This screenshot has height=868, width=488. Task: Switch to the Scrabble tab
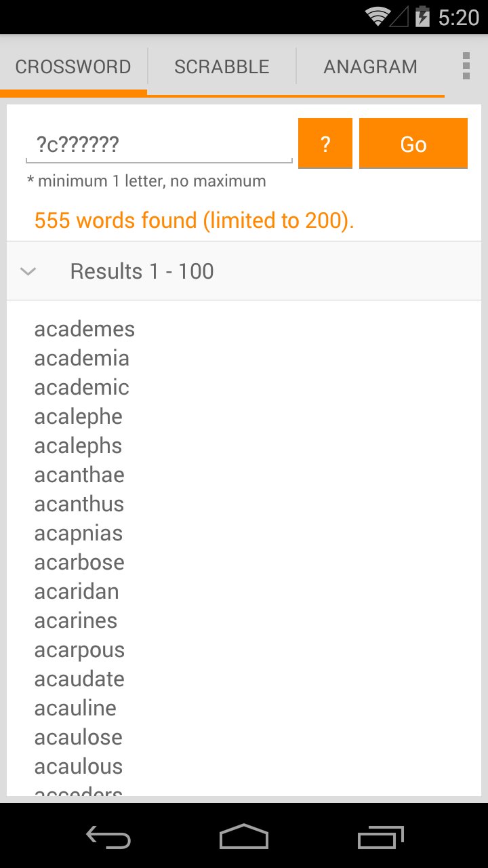click(222, 66)
